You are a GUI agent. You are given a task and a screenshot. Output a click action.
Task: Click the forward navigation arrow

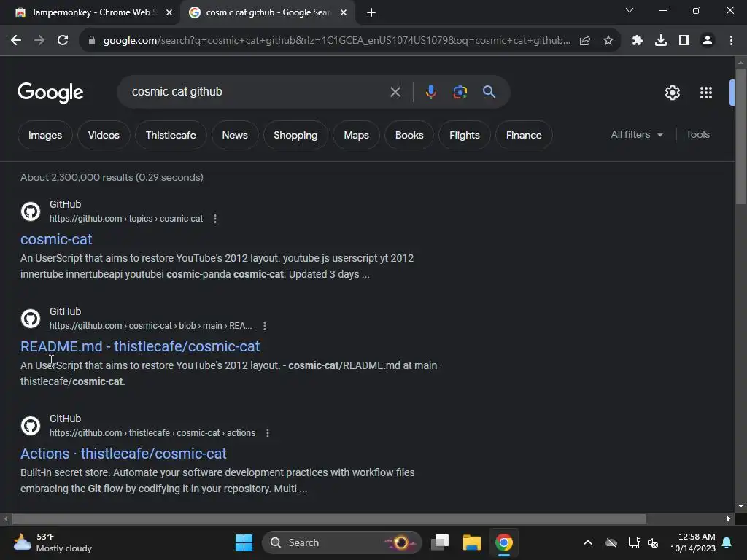click(x=39, y=41)
